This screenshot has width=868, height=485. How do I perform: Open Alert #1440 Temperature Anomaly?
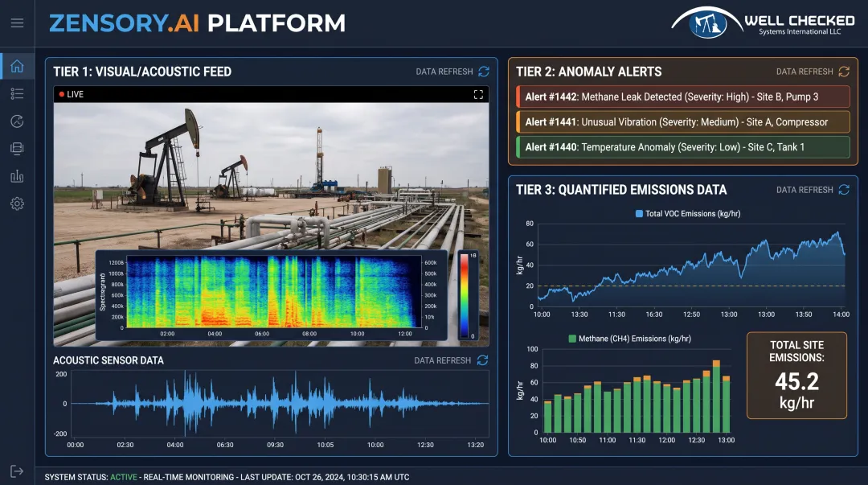pyautogui.click(x=683, y=147)
